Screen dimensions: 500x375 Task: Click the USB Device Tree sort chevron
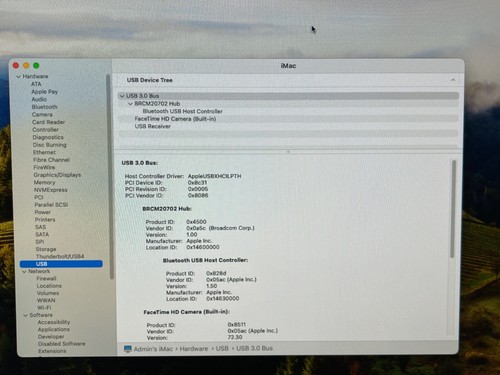[453, 80]
